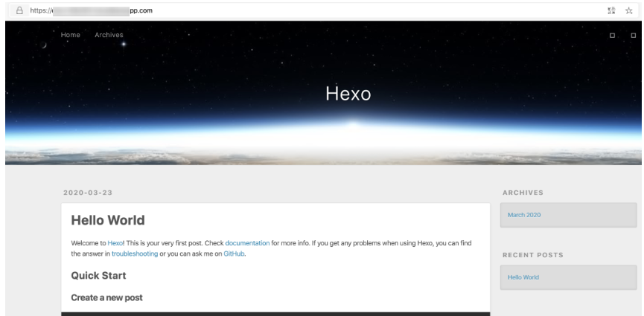Click the translate page icon
Viewport: 644px width, 316px height.
click(x=611, y=10)
